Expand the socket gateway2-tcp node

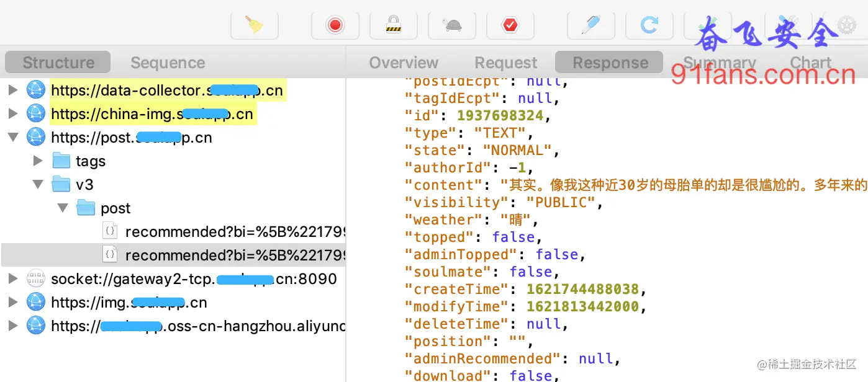tap(13, 278)
